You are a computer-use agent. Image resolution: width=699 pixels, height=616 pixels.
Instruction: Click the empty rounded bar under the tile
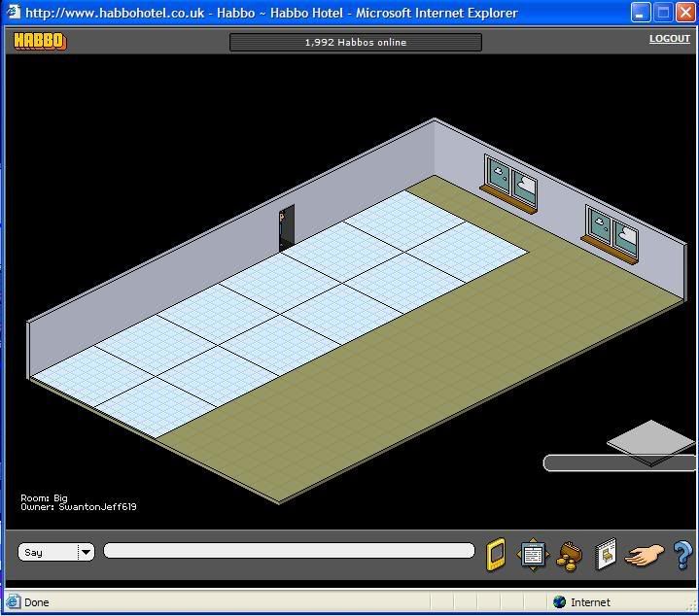coord(618,463)
